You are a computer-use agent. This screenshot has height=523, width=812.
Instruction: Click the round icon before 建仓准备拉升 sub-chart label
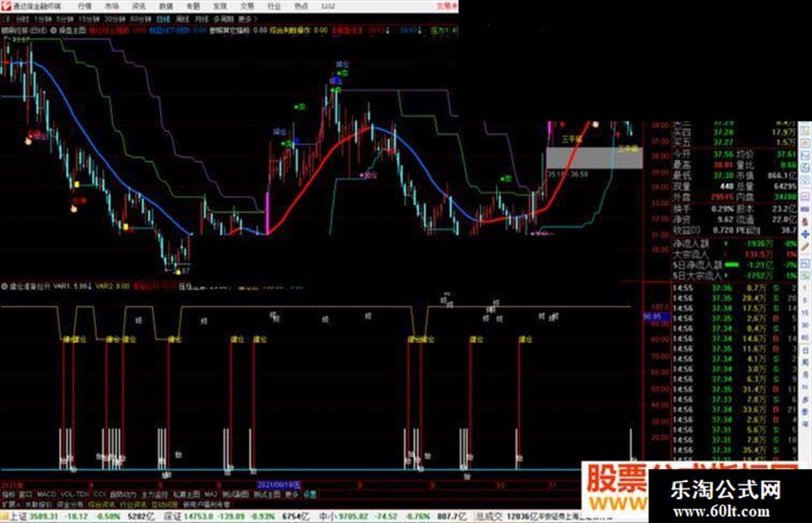pyautogui.click(x=4, y=286)
